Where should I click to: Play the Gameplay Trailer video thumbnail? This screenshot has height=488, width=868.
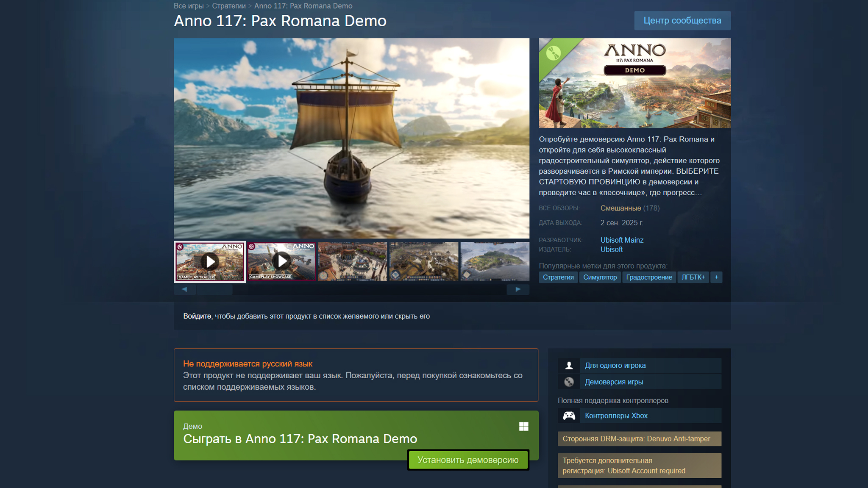tap(210, 261)
